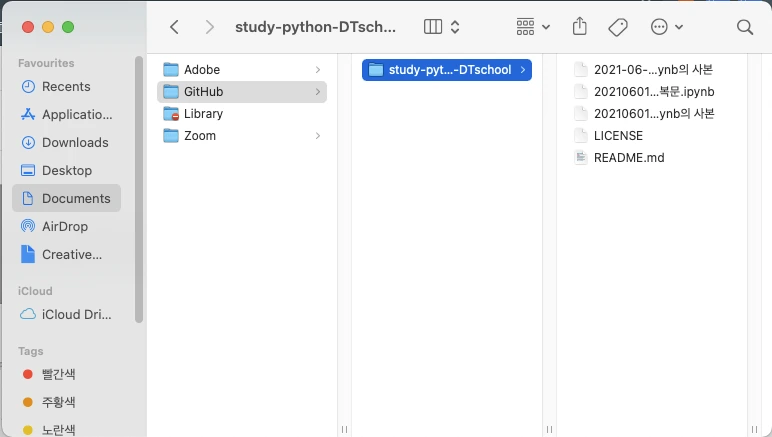Click the back navigation arrow
This screenshot has width=772, height=437.
click(x=174, y=27)
